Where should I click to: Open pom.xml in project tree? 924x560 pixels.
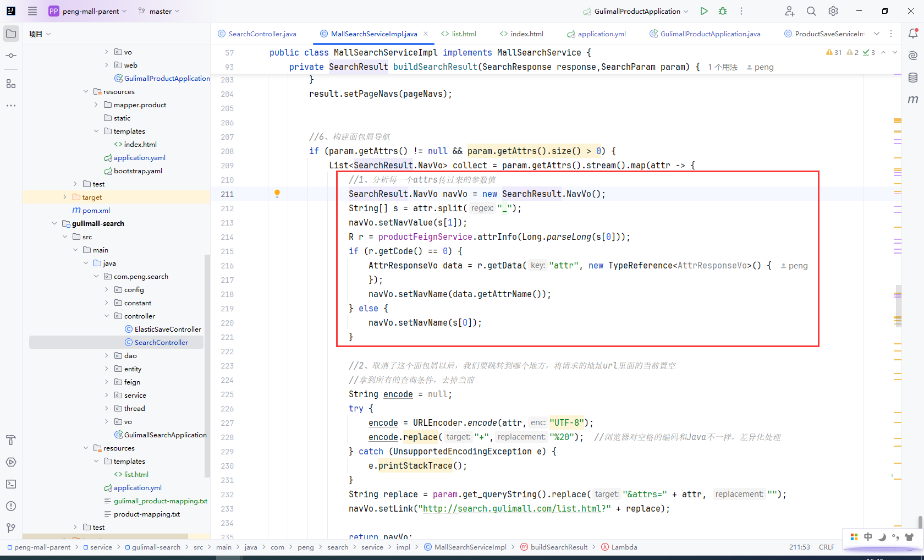tap(91, 210)
